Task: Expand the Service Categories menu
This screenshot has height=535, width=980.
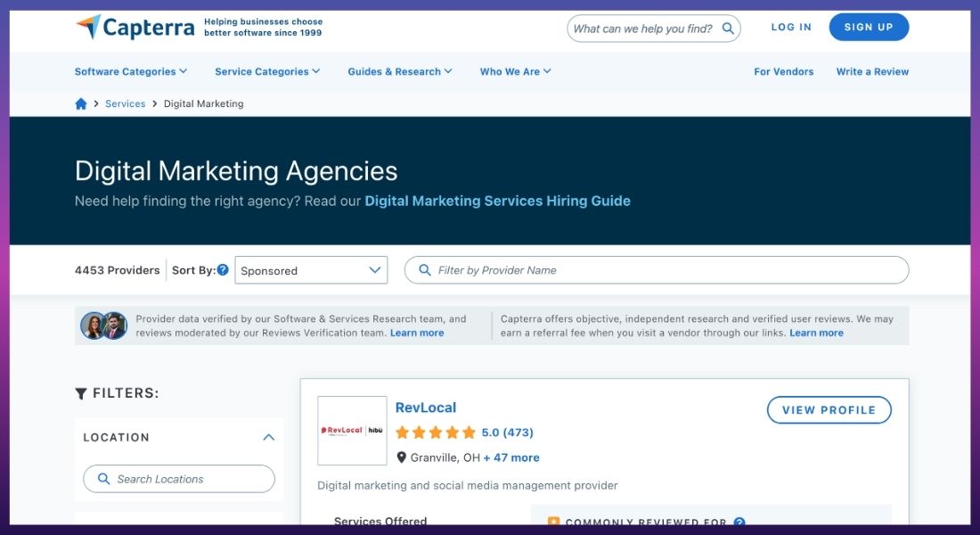Action: pos(267,71)
